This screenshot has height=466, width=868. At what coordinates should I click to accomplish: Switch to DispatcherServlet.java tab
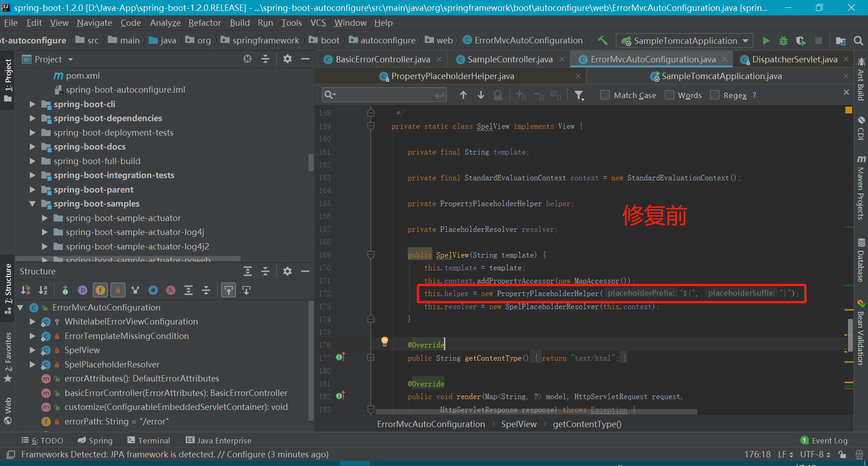pos(794,59)
